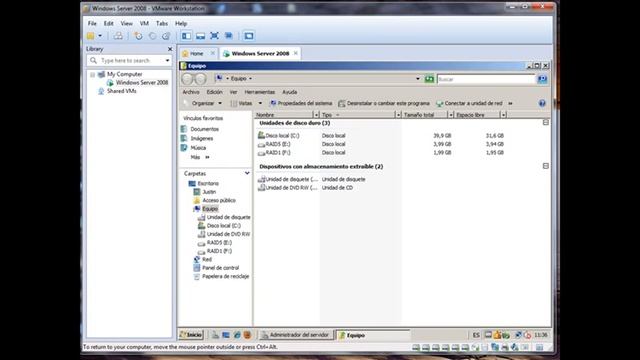Collapse the Unidades de disco duro group
Viewport: 640px width, 360px height.
[x=545, y=122]
